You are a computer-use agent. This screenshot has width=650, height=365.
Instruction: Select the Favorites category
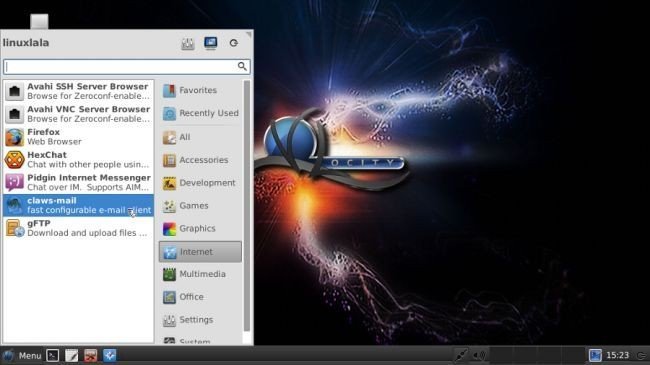click(x=200, y=90)
